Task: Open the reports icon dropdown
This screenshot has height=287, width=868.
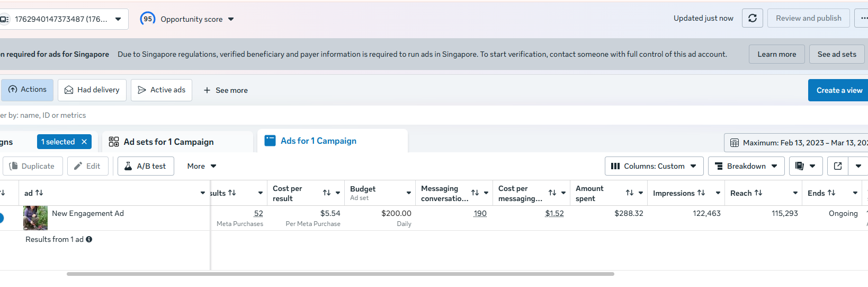Action: [806, 166]
